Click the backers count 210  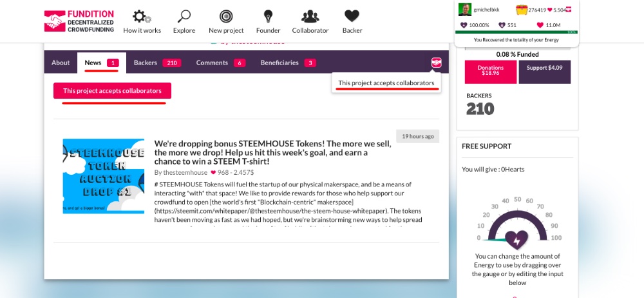tap(480, 108)
